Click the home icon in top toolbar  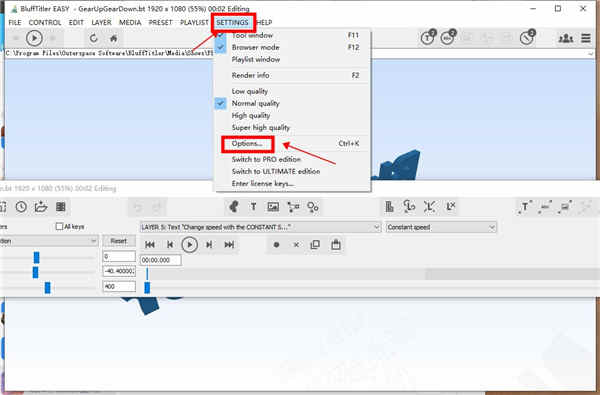coord(113,38)
